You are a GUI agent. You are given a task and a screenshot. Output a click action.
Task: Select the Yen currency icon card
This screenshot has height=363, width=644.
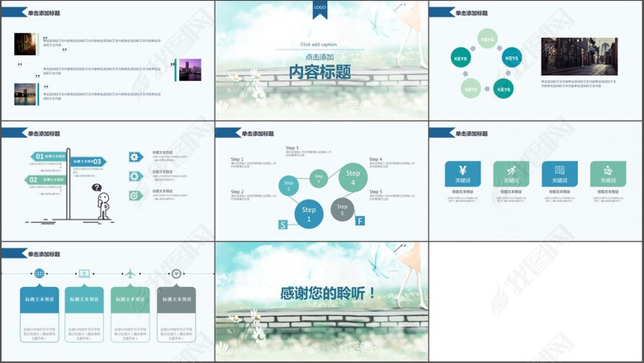(x=462, y=173)
